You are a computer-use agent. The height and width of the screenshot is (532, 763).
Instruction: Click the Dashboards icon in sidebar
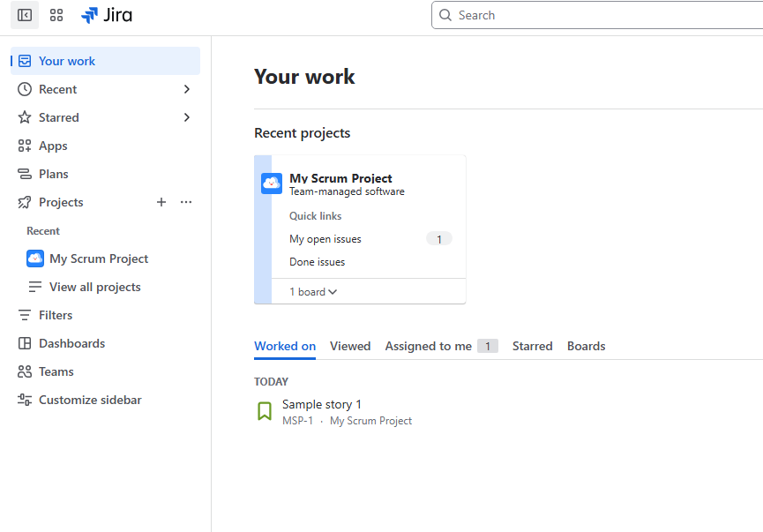click(x=25, y=343)
